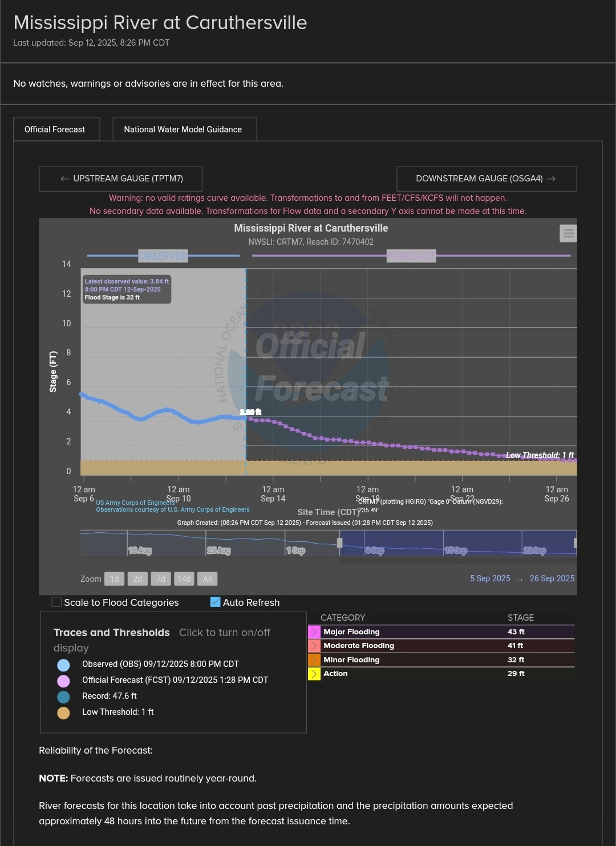Viewport: 616px width, 846px height.
Task: Click the 32 ft stage value
Action: pyautogui.click(x=516, y=660)
